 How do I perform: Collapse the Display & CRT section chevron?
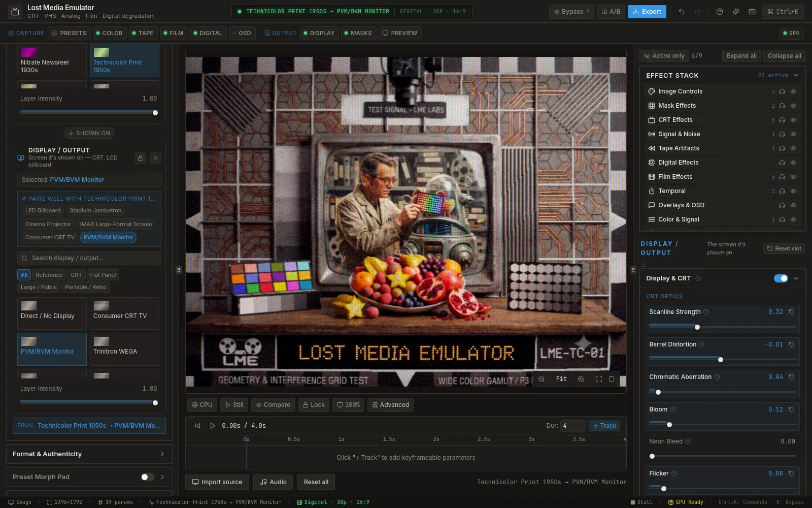[x=796, y=278]
